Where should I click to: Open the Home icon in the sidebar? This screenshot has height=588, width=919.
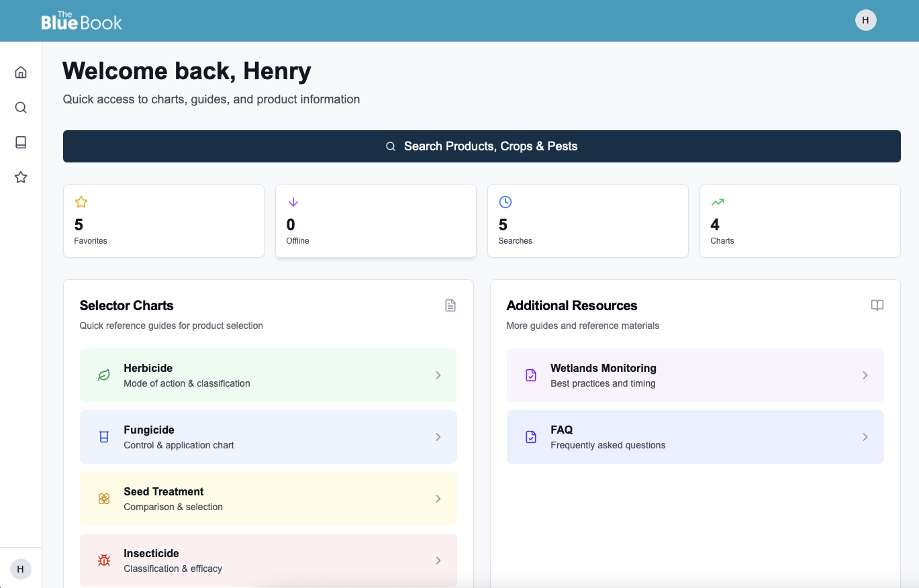pos(20,72)
